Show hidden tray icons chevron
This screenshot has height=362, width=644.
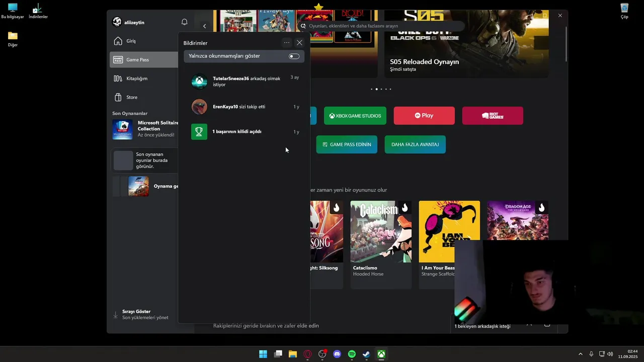point(580,354)
